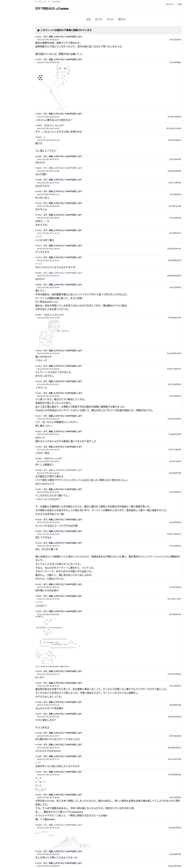The height and width of the screenshot is (868, 186).
Task: Toggle the ▼ marker of post 0006
Action: [36, 156]
